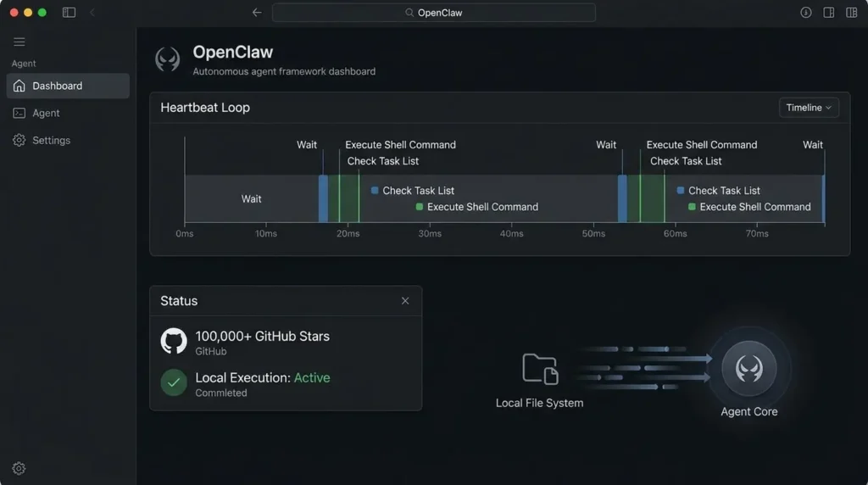The height and width of the screenshot is (485, 868).
Task: Click the 'Commleted' status subtext
Action: tap(221, 393)
